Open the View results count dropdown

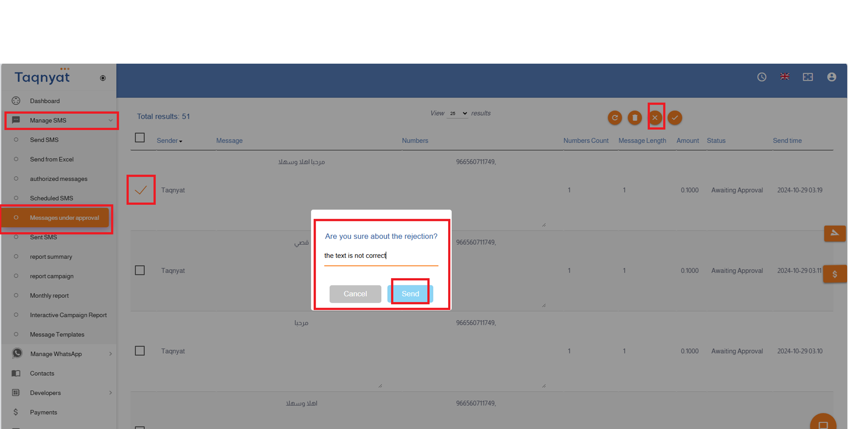tap(458, 114)
